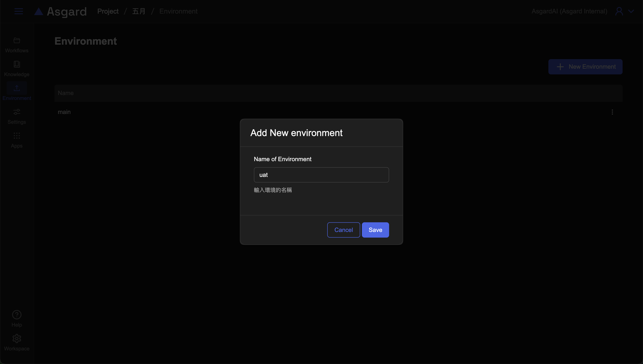Open the Apps grid icon

[17, 136]
